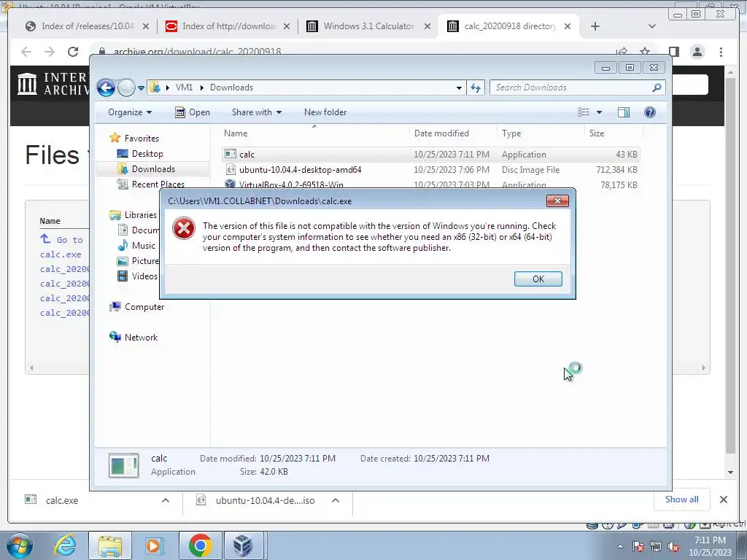Click the magnifier icon in Search Downloads
Screen dimensions: 747x560
[x=657, y=87]
